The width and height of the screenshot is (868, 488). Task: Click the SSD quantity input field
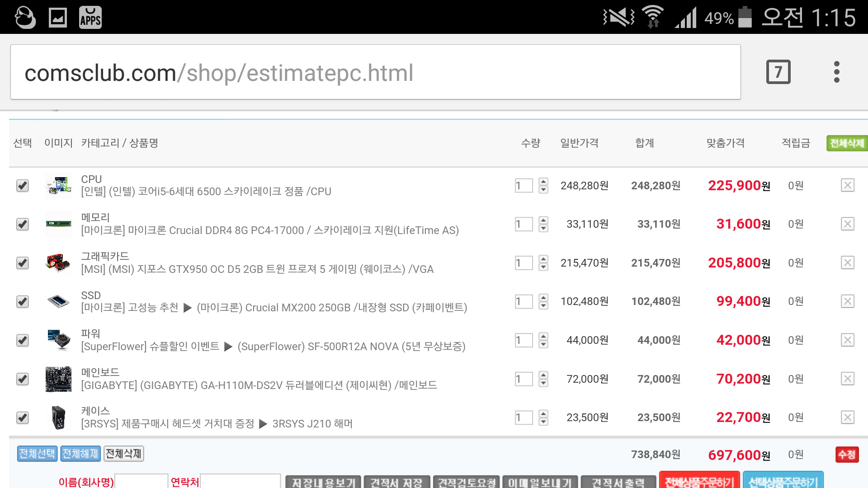tap(524, 301)
